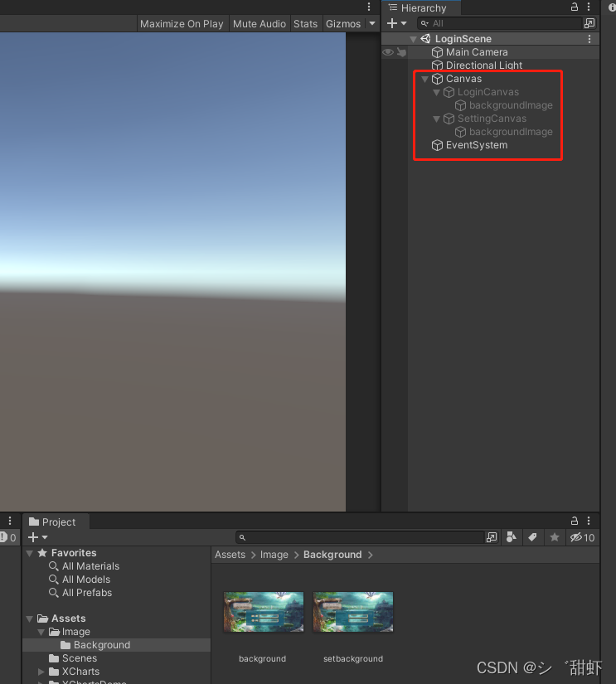Click Image in the breadcrumb path
This screenshot has width=616, height=684.
click(x=274, y=555)
